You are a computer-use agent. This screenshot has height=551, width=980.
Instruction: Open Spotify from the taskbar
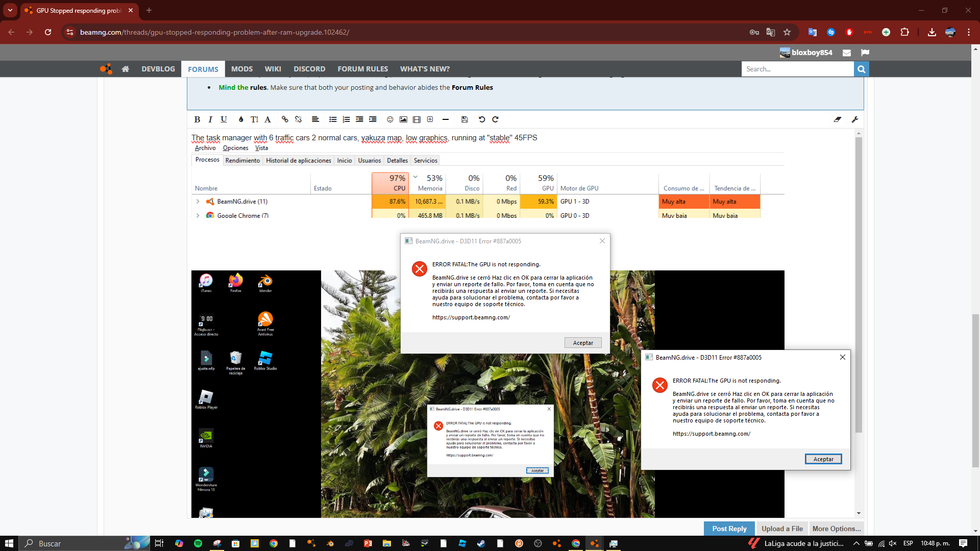pyautogui.click(x=198, y=543)
